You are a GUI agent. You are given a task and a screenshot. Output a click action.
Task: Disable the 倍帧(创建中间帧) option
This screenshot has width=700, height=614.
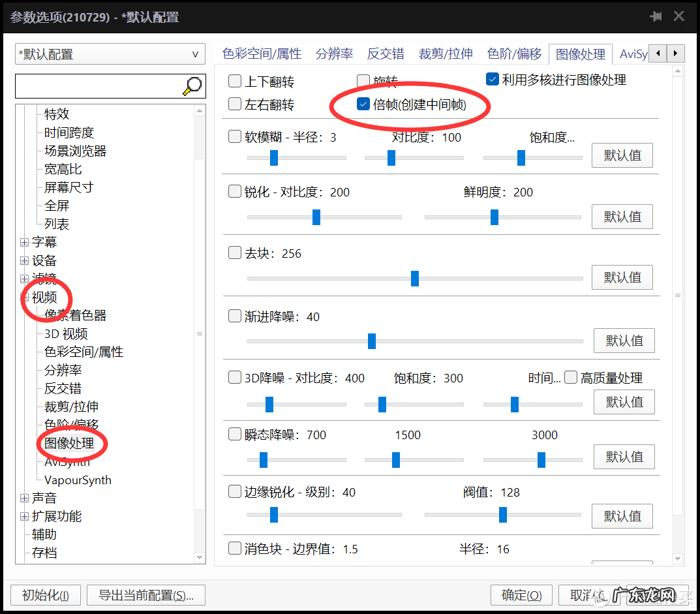point(363,103)
